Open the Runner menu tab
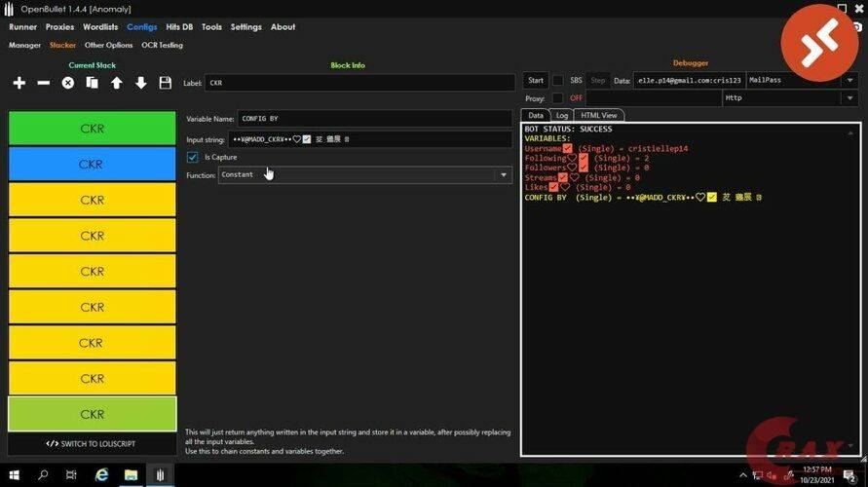Screen dimensions: 868x487 click(22, 26)
